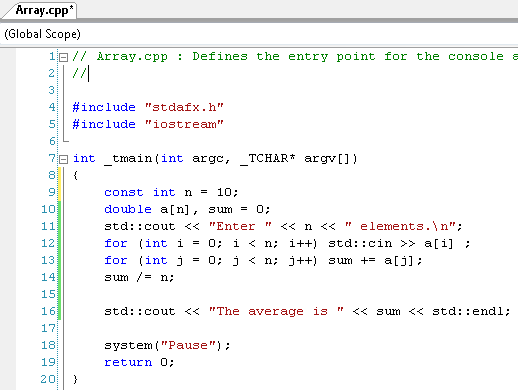
Task: Collapse the _tmain function at line 7
Action: (63, 159)
